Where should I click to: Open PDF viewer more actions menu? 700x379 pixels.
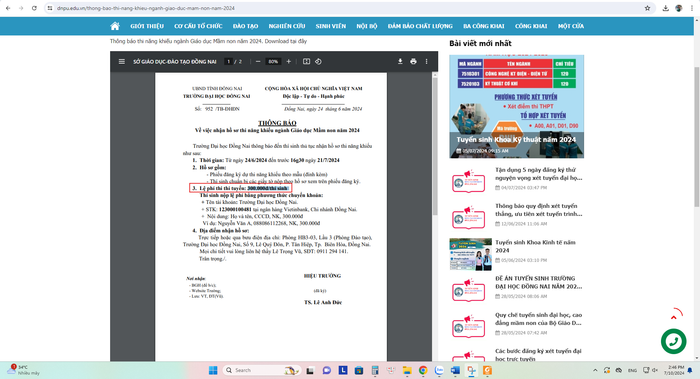[426, 62]
